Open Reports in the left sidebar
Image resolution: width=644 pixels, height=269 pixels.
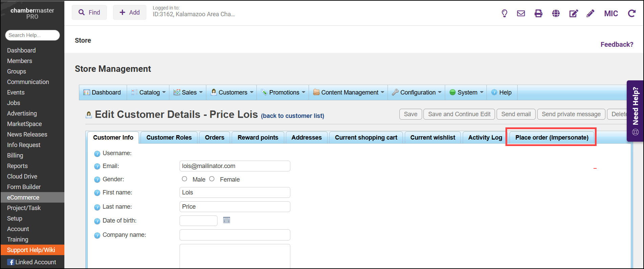coord(17,166)
